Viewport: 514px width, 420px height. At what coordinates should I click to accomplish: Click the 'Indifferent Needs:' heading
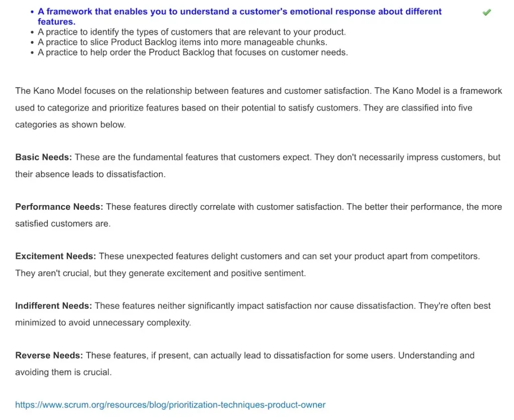tap(53, 306)
